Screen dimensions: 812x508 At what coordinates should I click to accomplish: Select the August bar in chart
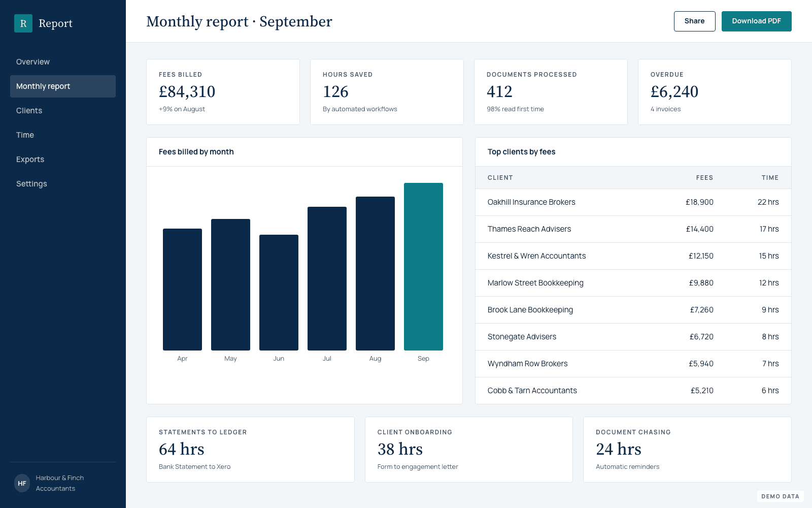click(x=375, y=273)
